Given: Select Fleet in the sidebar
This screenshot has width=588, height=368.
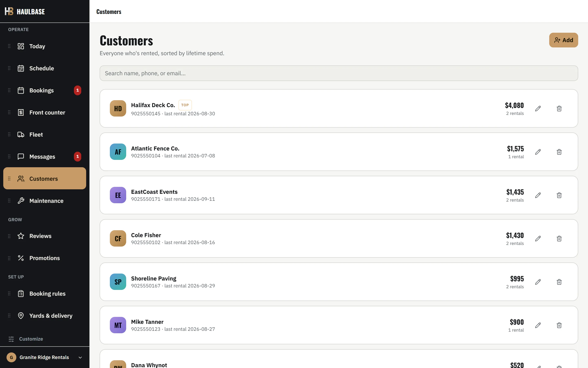Looking at the screenshot, I should (x=45, y=135).
